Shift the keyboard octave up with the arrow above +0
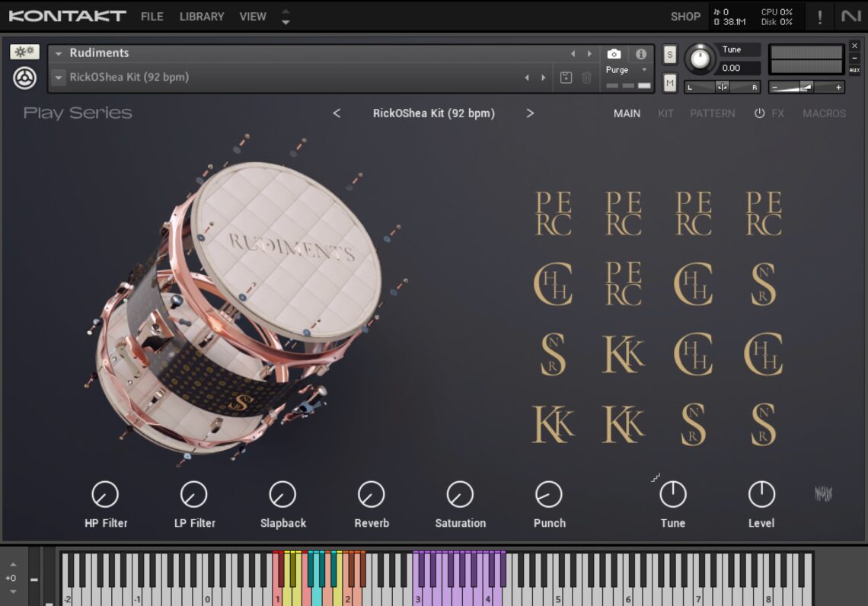Screen dimensions: 868x606 click(13, 564)
